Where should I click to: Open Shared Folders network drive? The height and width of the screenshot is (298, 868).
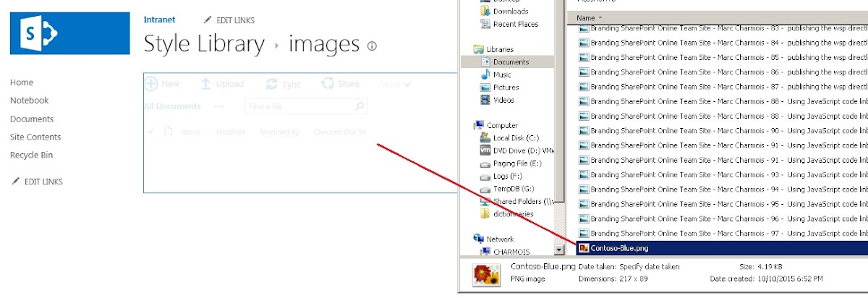pyautogui.click(x=516, y=201)
